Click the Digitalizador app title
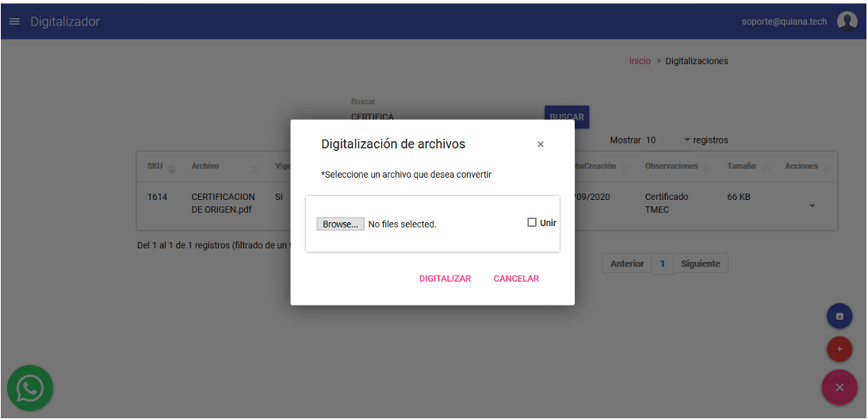 click(x=65, y=21)
